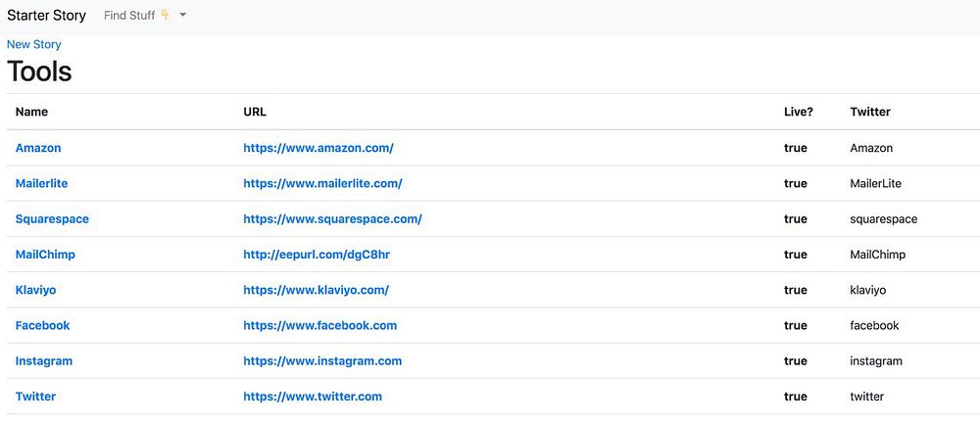Click the pointing hand emoji icon
Image resolution: width=980 pixels, height=425 pixels.
coord(165,16)
